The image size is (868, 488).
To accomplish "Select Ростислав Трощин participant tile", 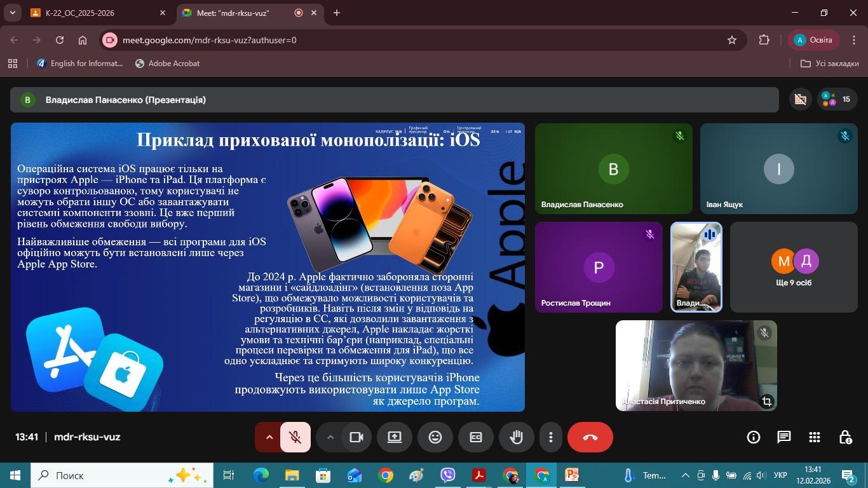I will 599,267.
